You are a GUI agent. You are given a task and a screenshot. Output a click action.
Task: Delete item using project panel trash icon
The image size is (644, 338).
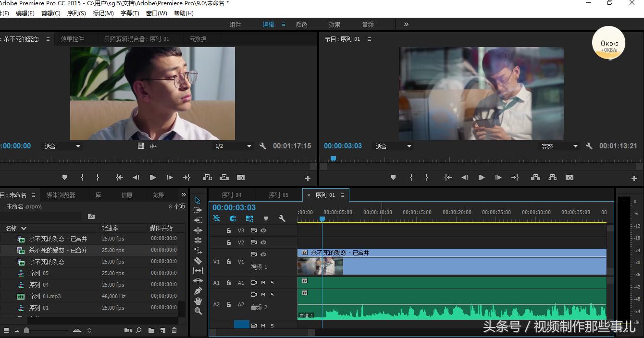tap(174, 330)
